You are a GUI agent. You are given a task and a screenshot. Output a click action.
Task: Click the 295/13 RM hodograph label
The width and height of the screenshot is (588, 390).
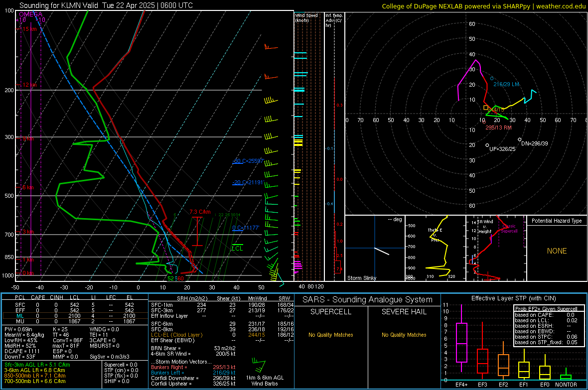point(498,128)
